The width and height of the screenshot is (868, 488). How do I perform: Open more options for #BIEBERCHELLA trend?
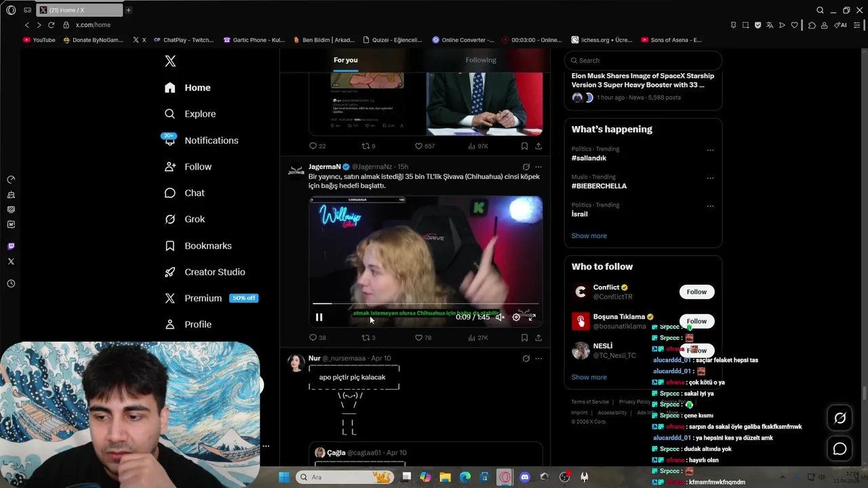click(710, 178)
